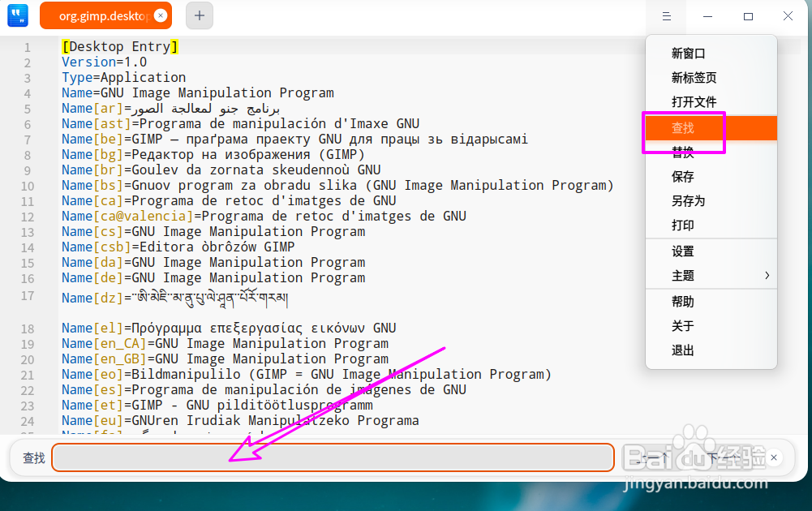Screen dimensions: 812x511
Task: Focus the 查找 search input field
Action: pyautogui.click(x=333, y=457)
